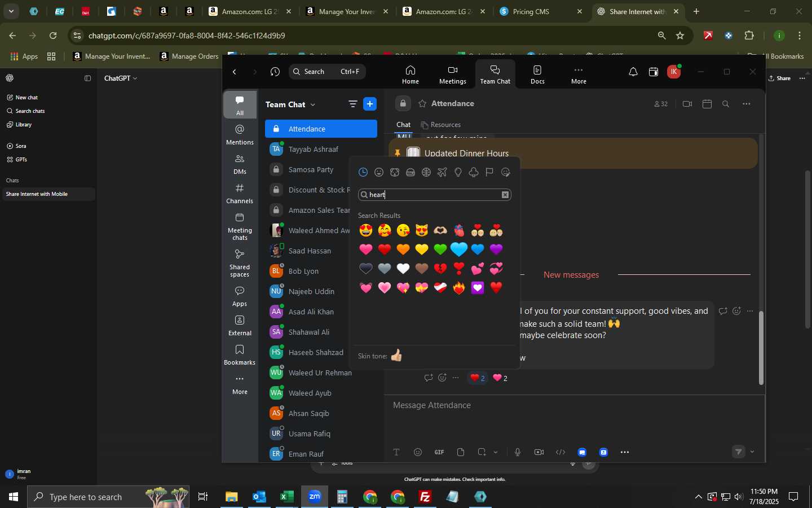Open Mentions in Zoom sidebar
The image size is (812, 508).
(x=240, y=135)
